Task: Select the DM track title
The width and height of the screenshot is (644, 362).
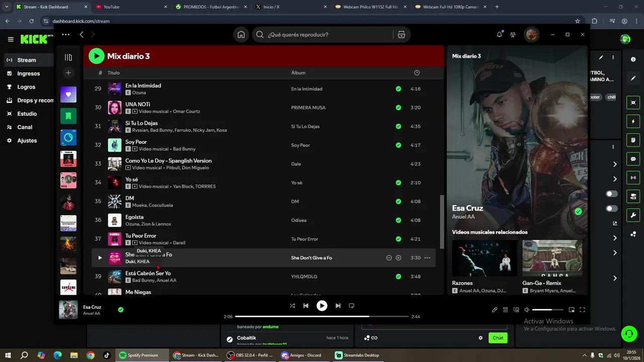Action: pos(129,198)
